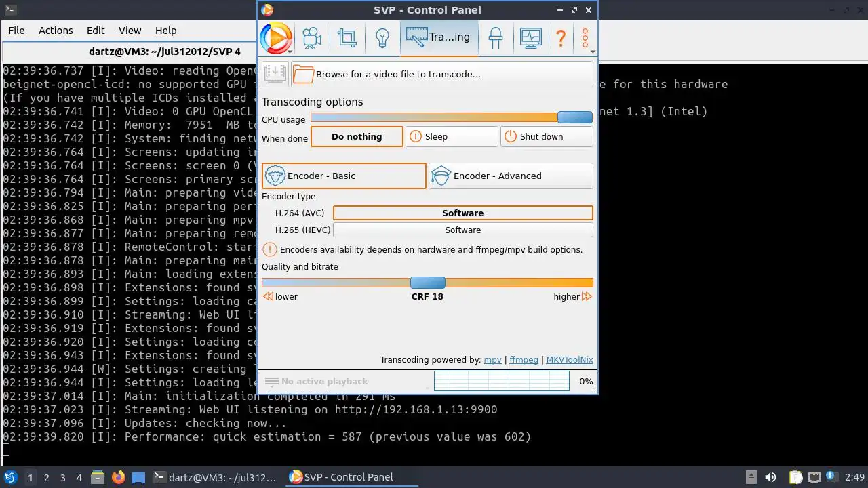The height and width of the screenshot is (488, 868).
Task: Switch to Encoder - Advanced mode
Action: click(511, 176)
